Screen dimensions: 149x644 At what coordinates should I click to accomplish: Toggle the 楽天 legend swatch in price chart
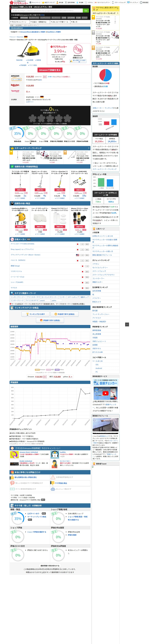49,370
